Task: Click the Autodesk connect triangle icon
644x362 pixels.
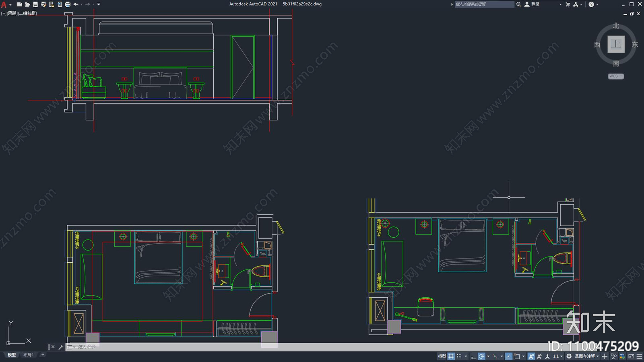Action: (576, 4)
